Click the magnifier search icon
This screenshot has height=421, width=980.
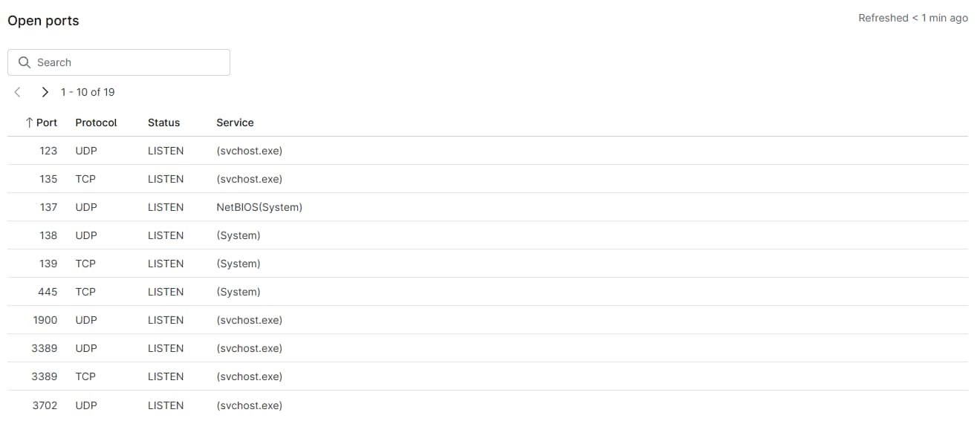(25, 62)
